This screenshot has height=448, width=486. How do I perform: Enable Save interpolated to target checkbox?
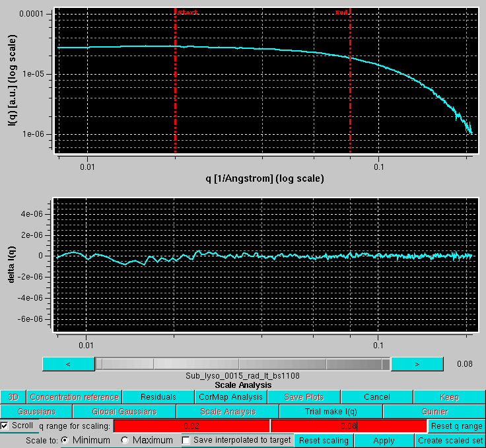point(186,440)
